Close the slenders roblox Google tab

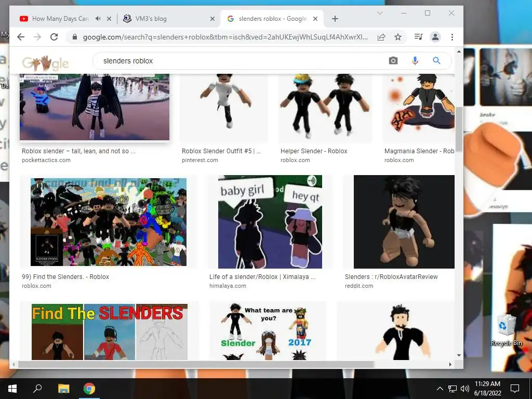click(315, 19)
